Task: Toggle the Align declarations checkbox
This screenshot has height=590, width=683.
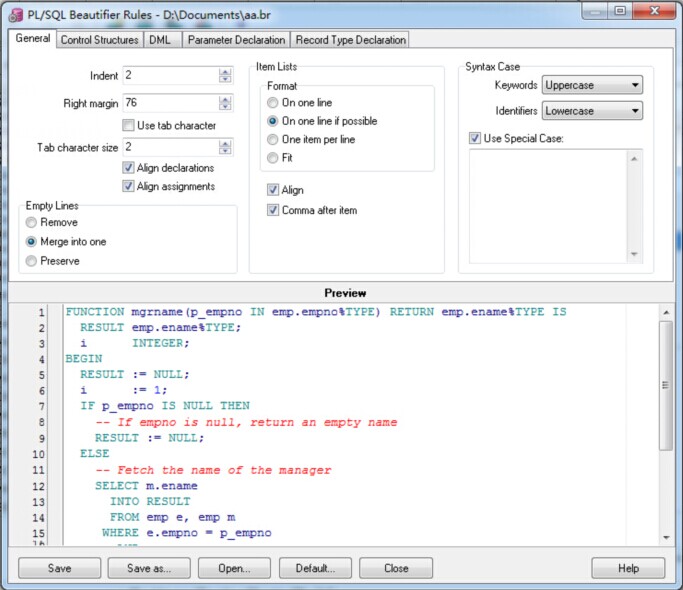Action: [x=128, y=168]
